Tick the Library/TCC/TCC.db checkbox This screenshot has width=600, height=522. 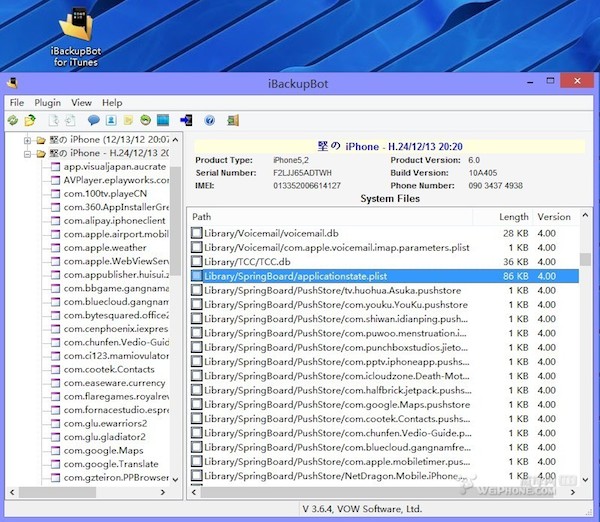coord(197,262)
